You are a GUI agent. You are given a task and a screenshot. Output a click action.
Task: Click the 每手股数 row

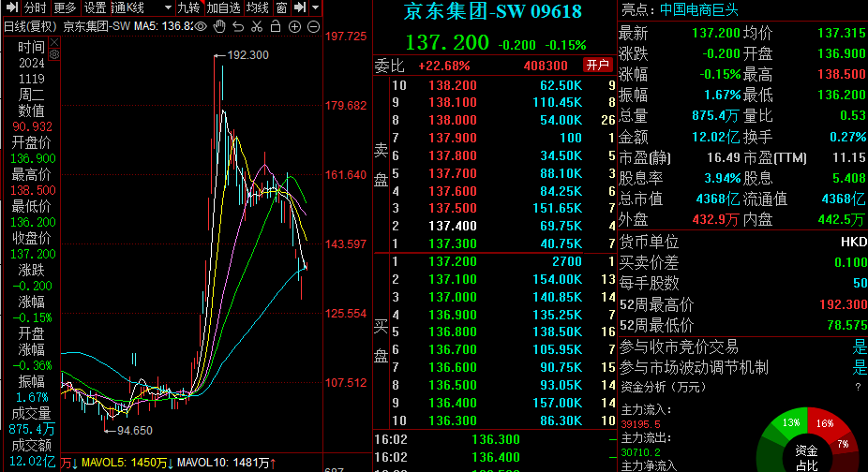[742, 284]
